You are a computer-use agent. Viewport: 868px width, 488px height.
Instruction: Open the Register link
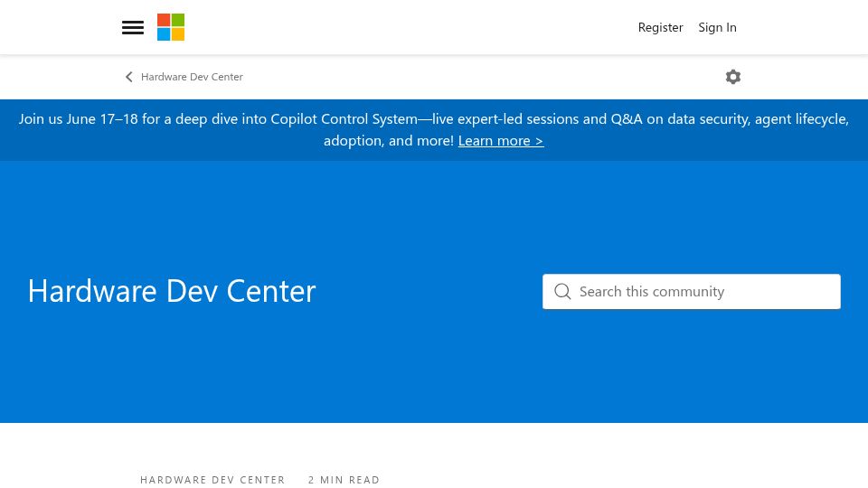coord(660,28)
